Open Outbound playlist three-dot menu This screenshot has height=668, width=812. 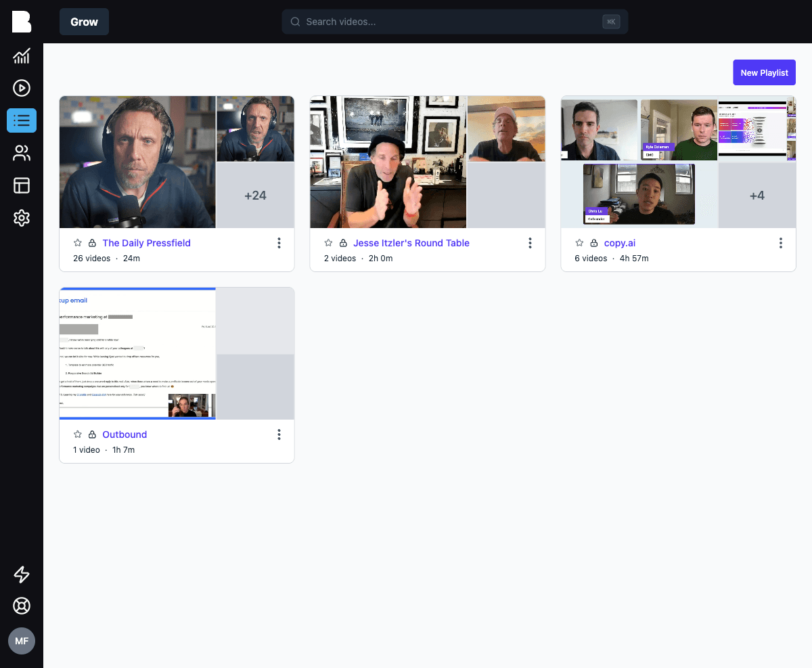click(x=279, y=435)
